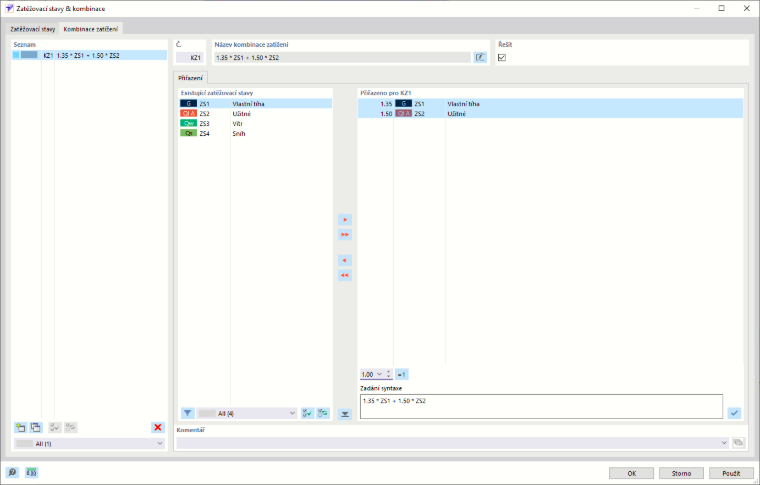Close the Zatěžovací stavy & kombinace dialog
Image resolution: width=760 pixels, height=485 pixels.
746,8
